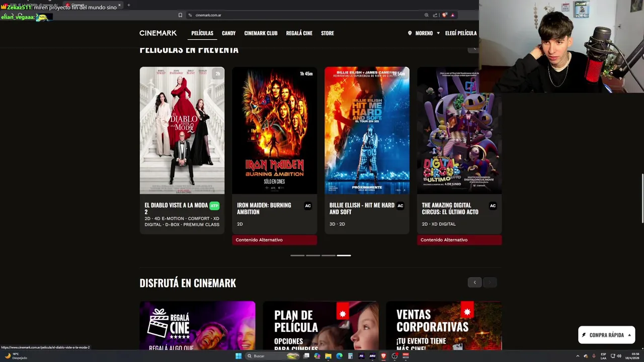Open the Cinemark Club menu tab
This screenshot has width=644, height=362.
[261, 33]
